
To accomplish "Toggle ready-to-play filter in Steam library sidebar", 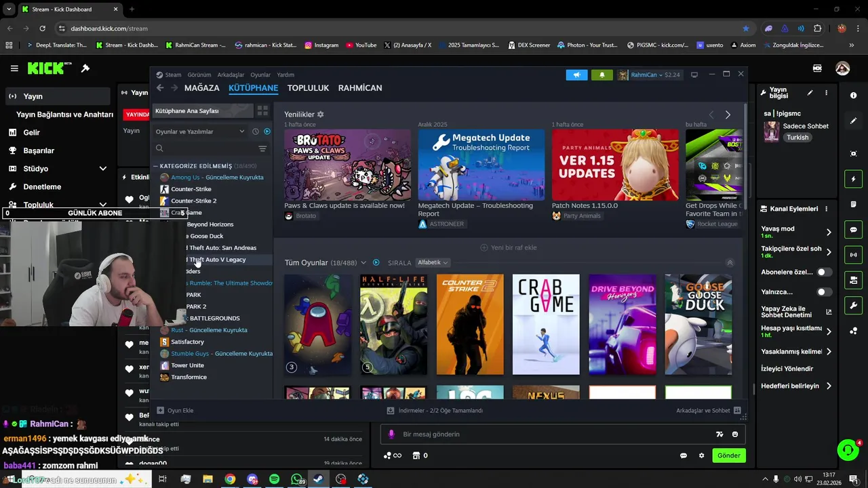I will (267, 131).
